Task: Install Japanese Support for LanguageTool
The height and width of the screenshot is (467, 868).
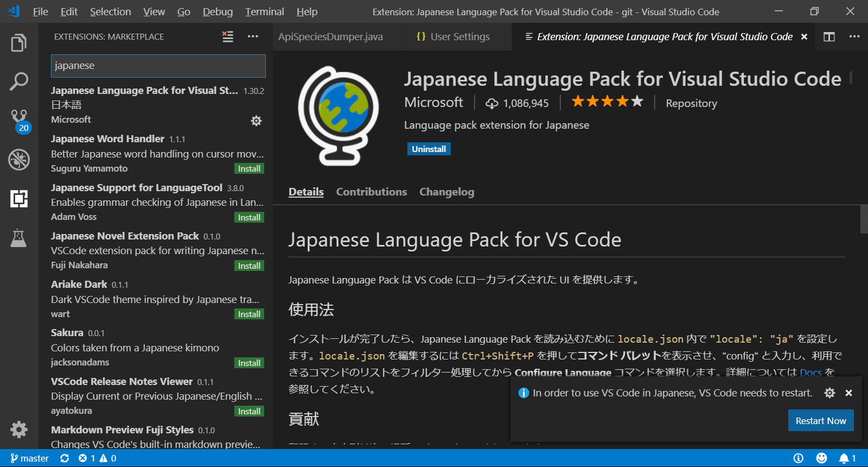Action: (x=249, y=217)
